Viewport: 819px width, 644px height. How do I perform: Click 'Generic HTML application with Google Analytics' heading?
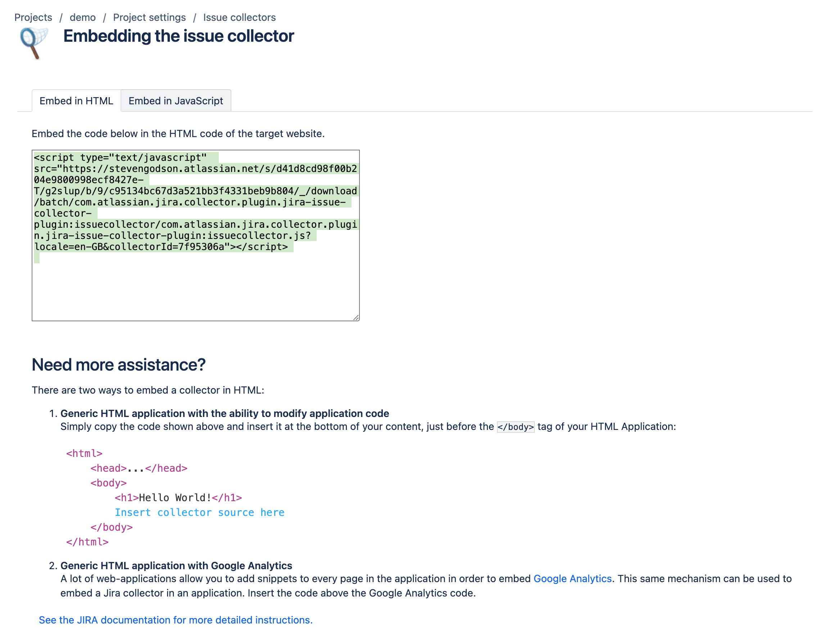coord(176,566)
